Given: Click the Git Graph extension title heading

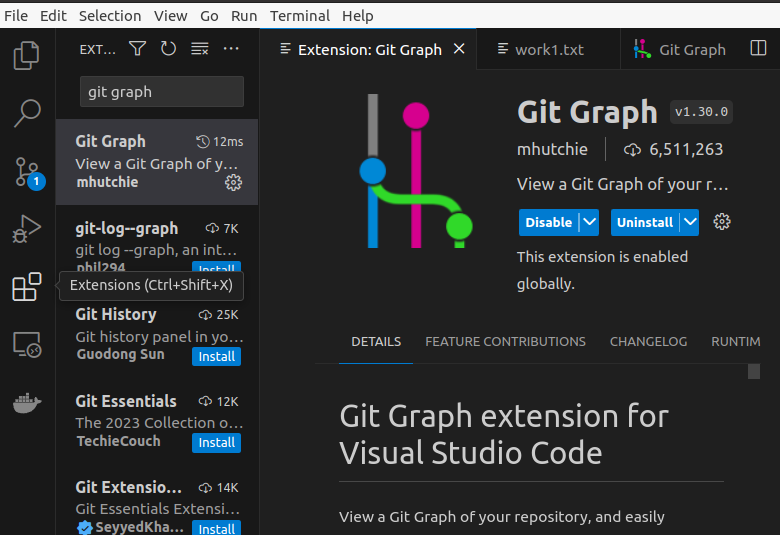Looking at the screenshot, I should click(x=587, y=112).
